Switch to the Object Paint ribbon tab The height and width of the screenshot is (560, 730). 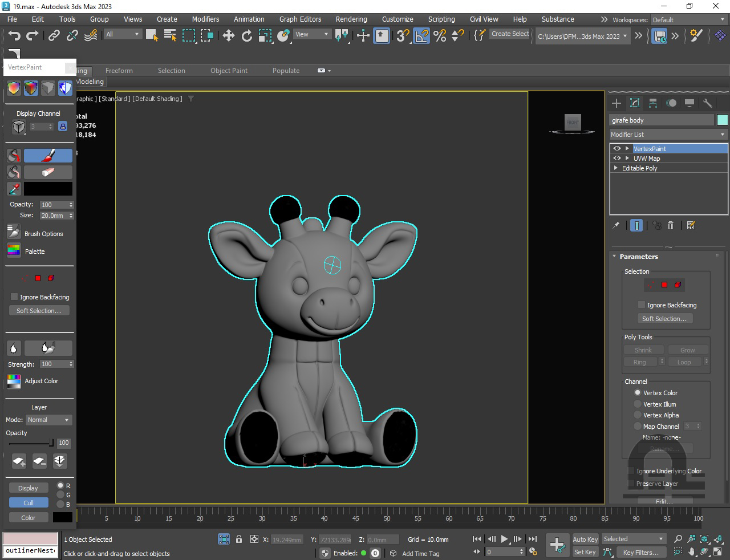pos(229,71)
